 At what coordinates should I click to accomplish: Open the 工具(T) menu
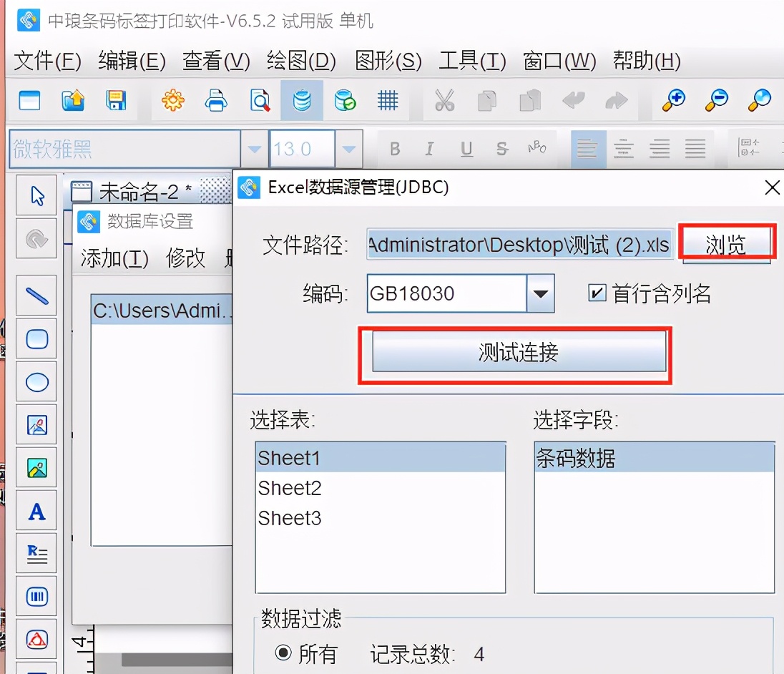point(472,61)
